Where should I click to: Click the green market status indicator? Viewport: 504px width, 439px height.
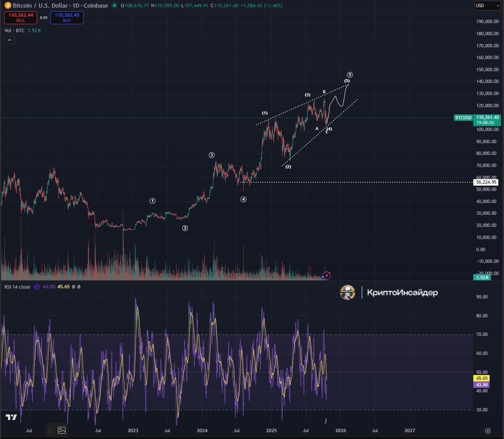114,5
